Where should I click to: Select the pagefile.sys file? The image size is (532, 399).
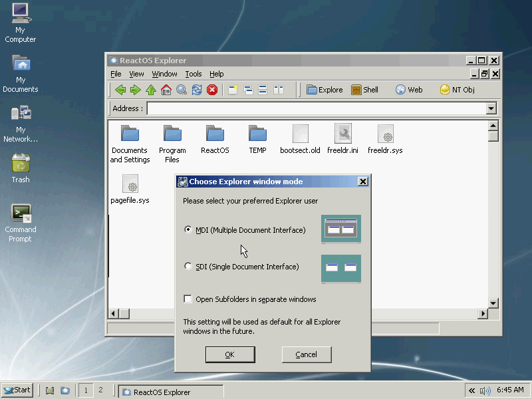(130, 189)
